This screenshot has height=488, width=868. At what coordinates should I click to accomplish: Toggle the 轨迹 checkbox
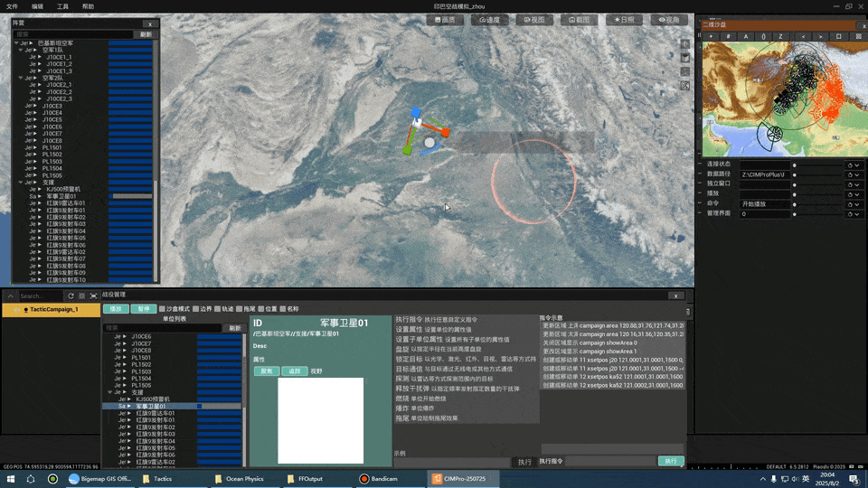(x=218, y=309)
